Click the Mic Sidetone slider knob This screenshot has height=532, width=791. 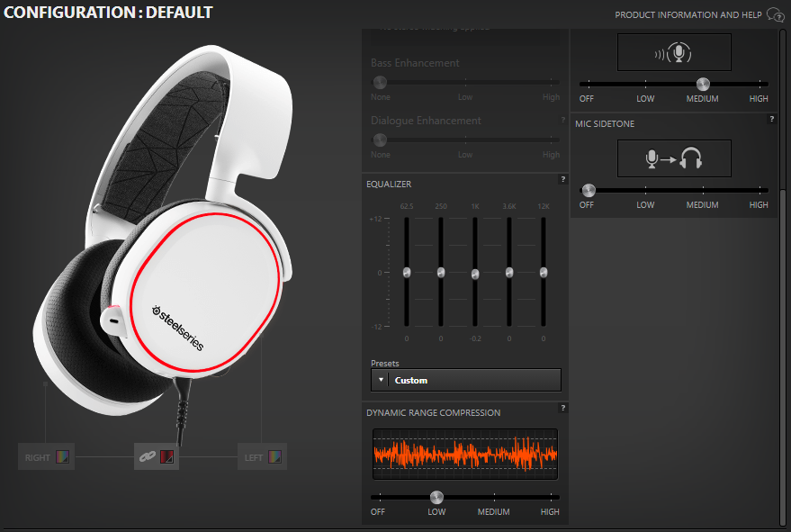tap(589, 190)
